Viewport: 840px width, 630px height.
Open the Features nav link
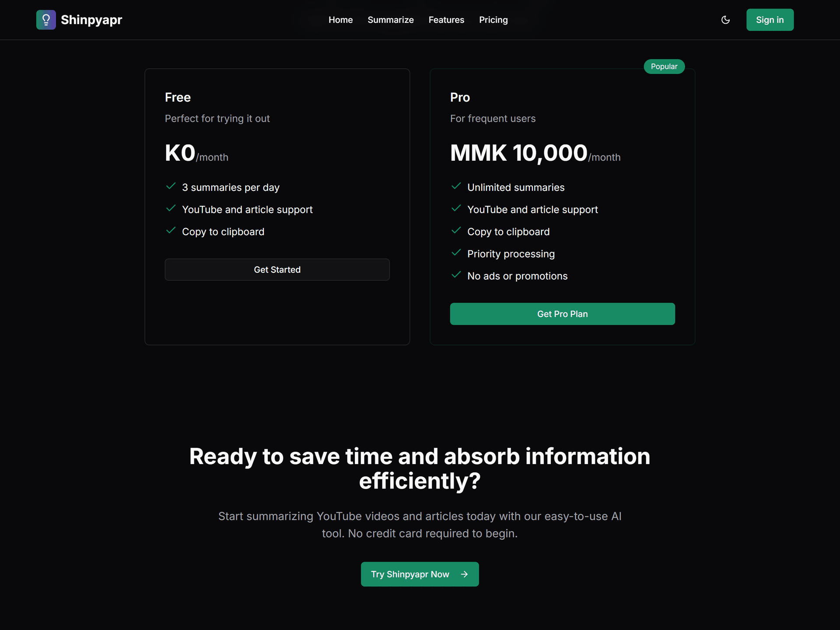coord(446,20)
